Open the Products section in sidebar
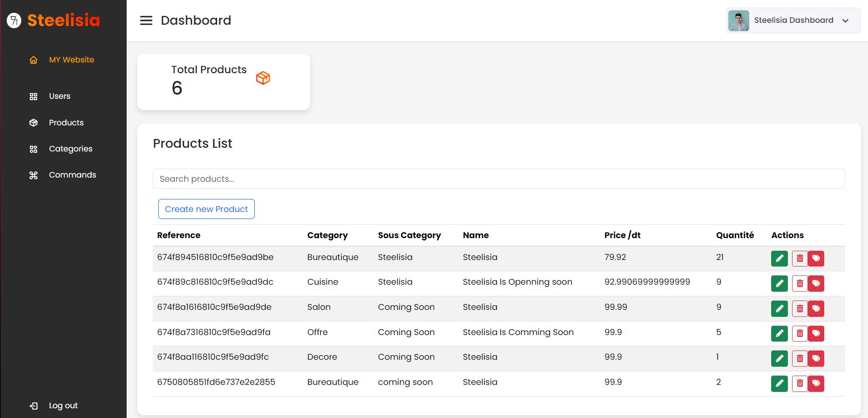The image size is (868, 418). pyautogui.click(x=66, y=123)
